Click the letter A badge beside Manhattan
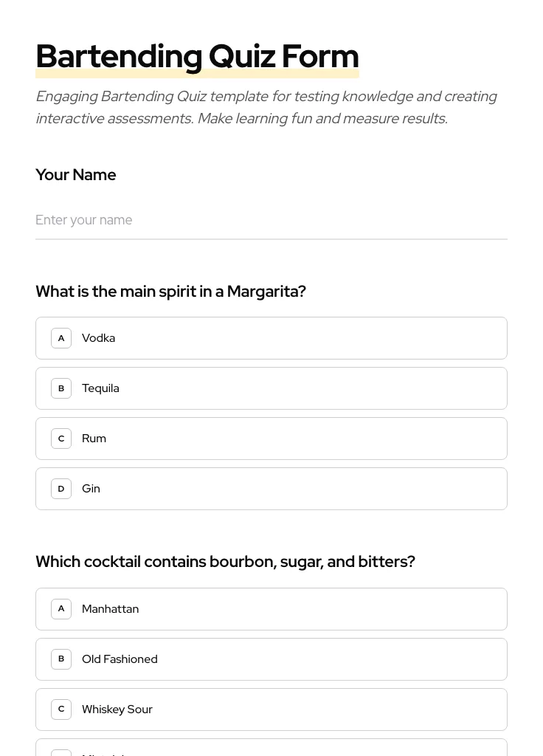The height and width of the screenshot is (756, 543). pos(61,608)
